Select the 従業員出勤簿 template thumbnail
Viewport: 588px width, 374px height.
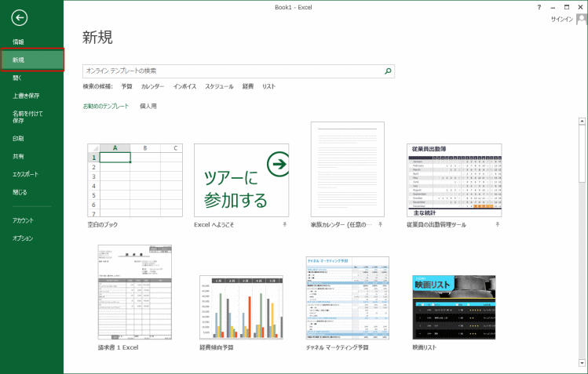[454, 180]
